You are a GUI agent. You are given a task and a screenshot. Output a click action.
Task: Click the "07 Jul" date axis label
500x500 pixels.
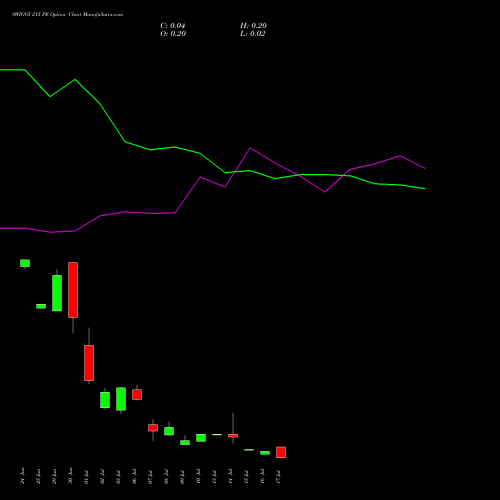point(150,477)
